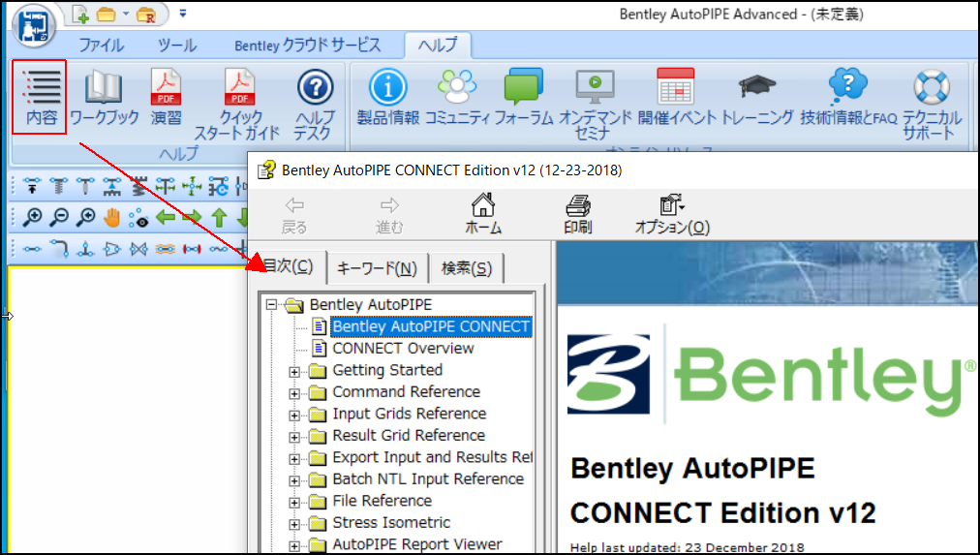980x555 pixels.
Task: Open the dropdown arrow beside the open folder icon
Action: [126, 14]
